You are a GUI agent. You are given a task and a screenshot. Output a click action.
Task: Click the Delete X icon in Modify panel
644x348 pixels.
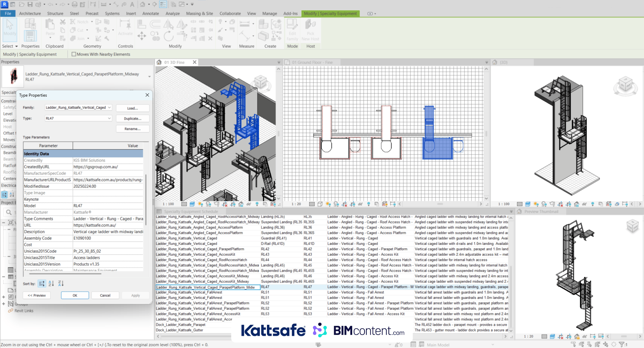210,39
